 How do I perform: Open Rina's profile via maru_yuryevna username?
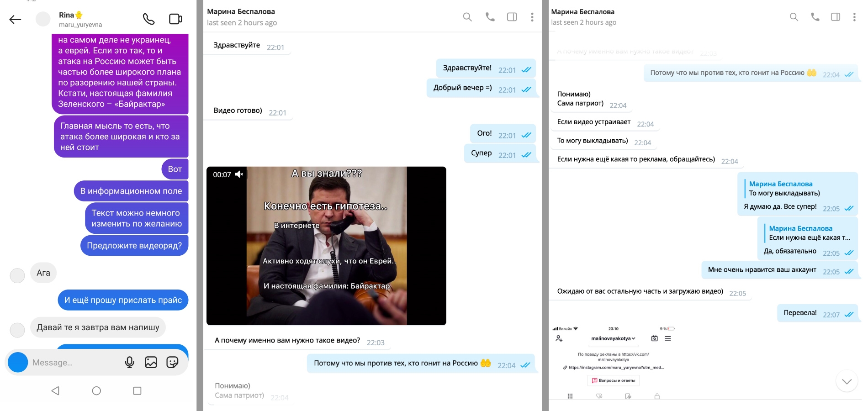(80, 25)
